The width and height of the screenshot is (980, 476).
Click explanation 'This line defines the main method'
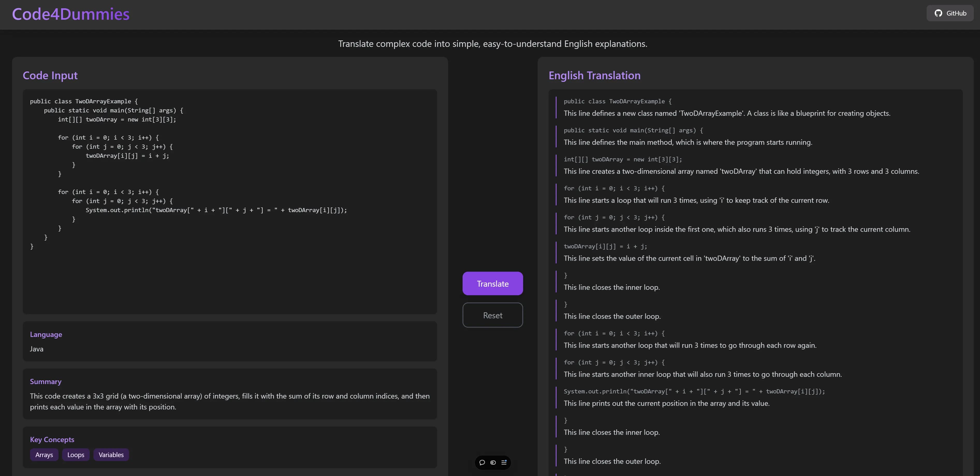(x=688, y=142)
